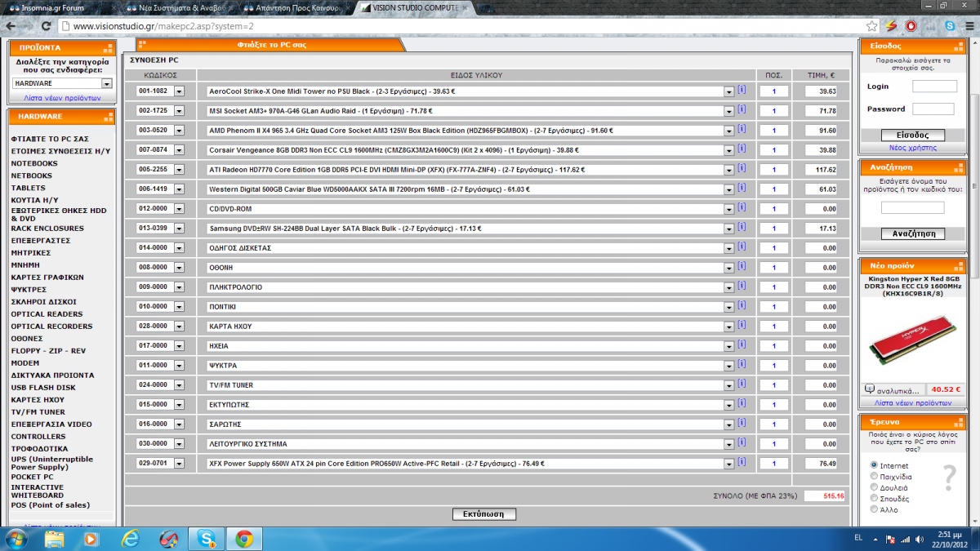The height and width of the screenshot is (551, 980).
Task: Open ΦΤΙΑΞΤΕ ΤΟ PC ΣΑΣ menu item
Action: pos(50,139)
